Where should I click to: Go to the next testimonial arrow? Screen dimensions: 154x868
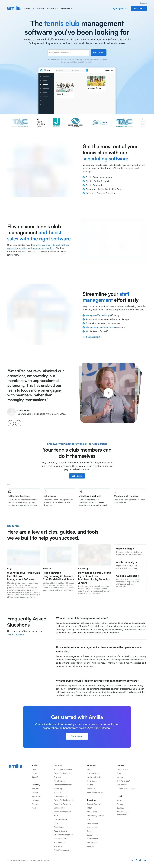click(18, 423)
